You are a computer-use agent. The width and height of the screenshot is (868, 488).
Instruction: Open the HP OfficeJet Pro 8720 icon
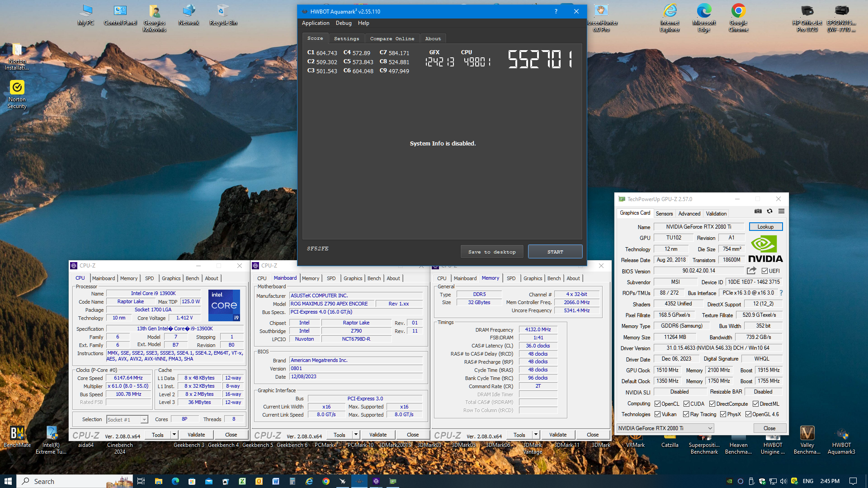point(807,18)
